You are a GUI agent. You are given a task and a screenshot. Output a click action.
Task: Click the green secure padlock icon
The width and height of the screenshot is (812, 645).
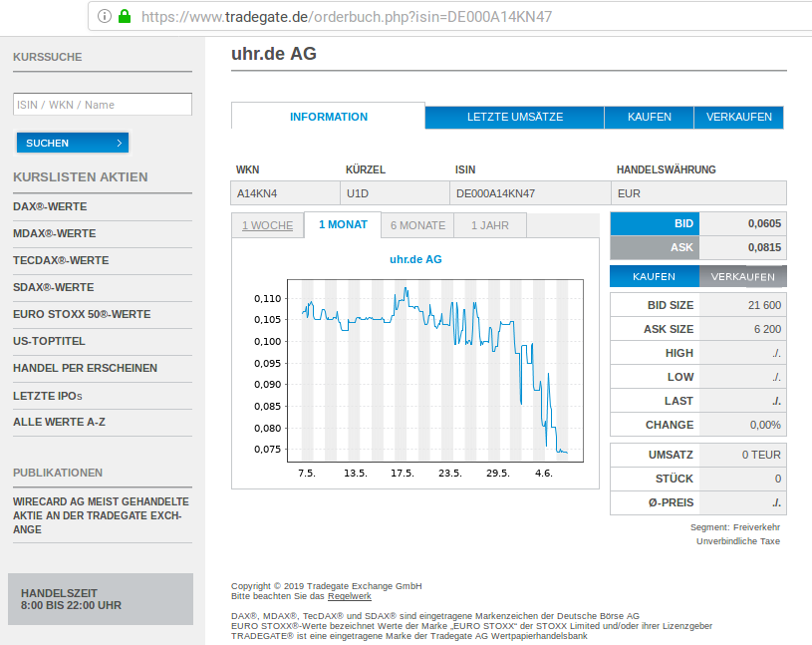(x=125, y=17)
